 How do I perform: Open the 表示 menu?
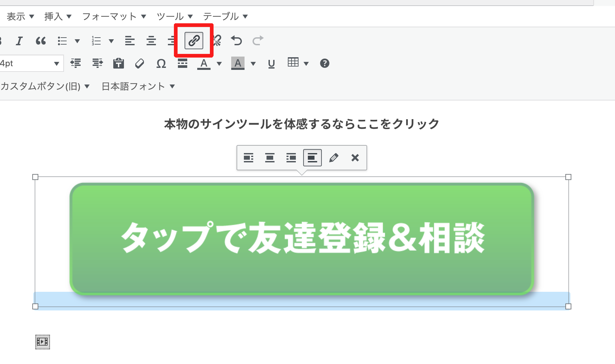(20, 16)
